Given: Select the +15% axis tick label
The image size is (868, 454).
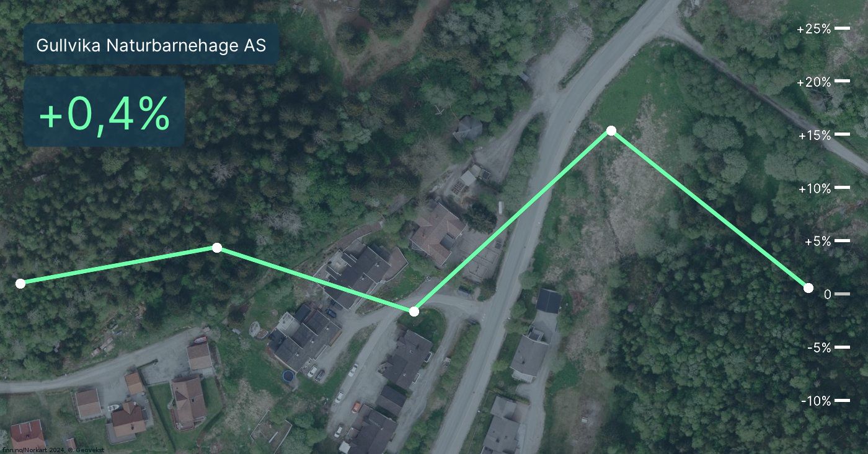Looking at the screenshot, I should pyautogui.click(x=815, y=136).
